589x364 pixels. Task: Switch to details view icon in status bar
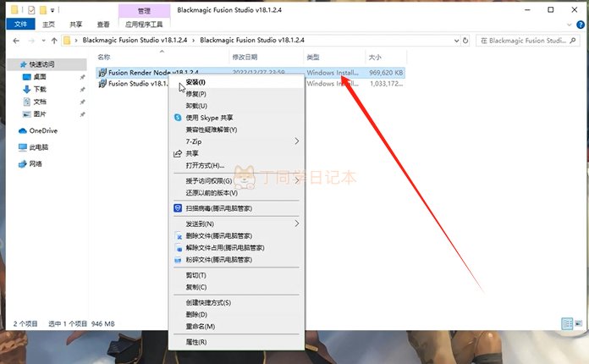pos(567,323)
